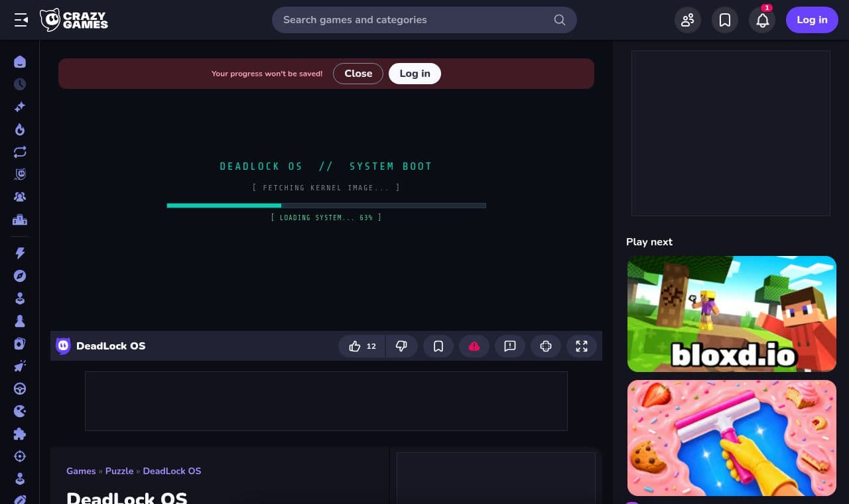
Task: Open Recently played clock icon
Action: pos(20,84)
